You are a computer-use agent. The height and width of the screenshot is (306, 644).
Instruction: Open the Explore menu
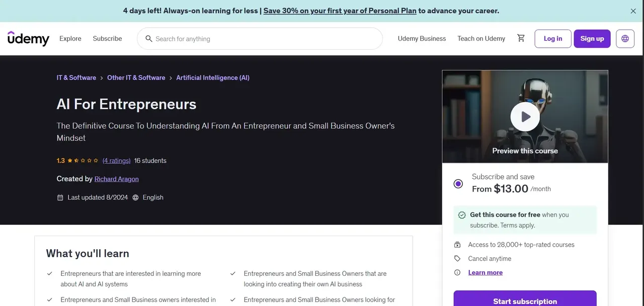pos(70,39)
